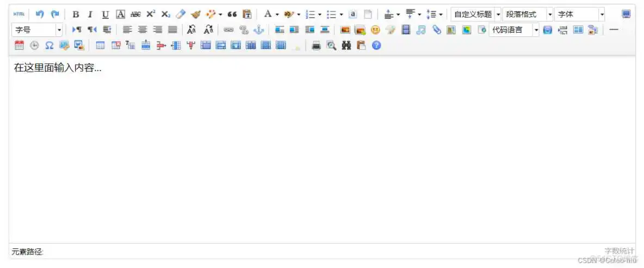Screen dimensions: 644x268
Task: Open the emoticon smiley picker
Action: coord(375,30)
